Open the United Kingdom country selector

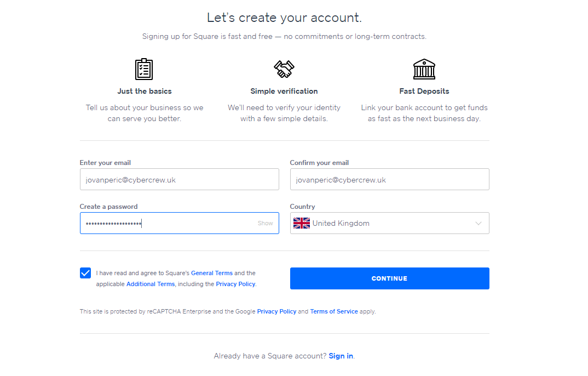tap(389, 223)
